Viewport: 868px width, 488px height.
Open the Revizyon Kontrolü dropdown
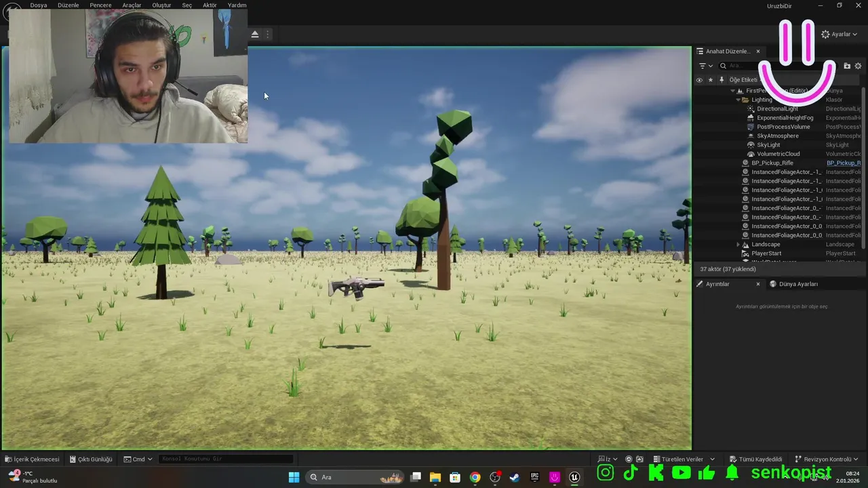pos(827,459)
